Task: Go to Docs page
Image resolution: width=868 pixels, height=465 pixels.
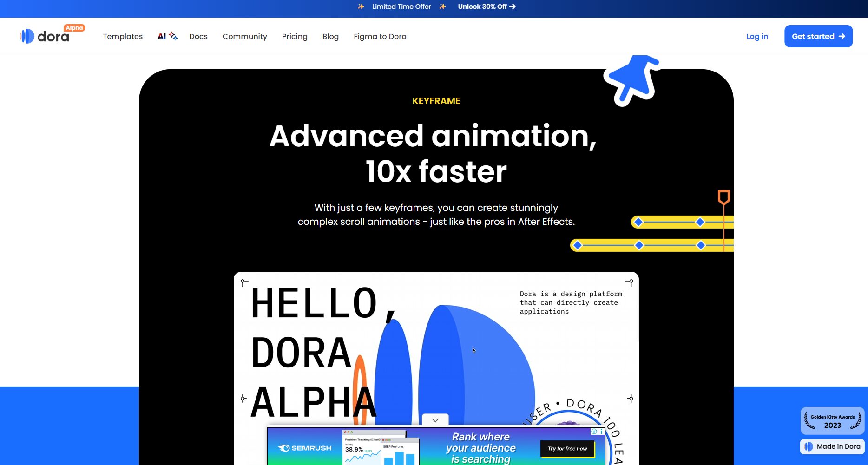Action: coord(198,36)
